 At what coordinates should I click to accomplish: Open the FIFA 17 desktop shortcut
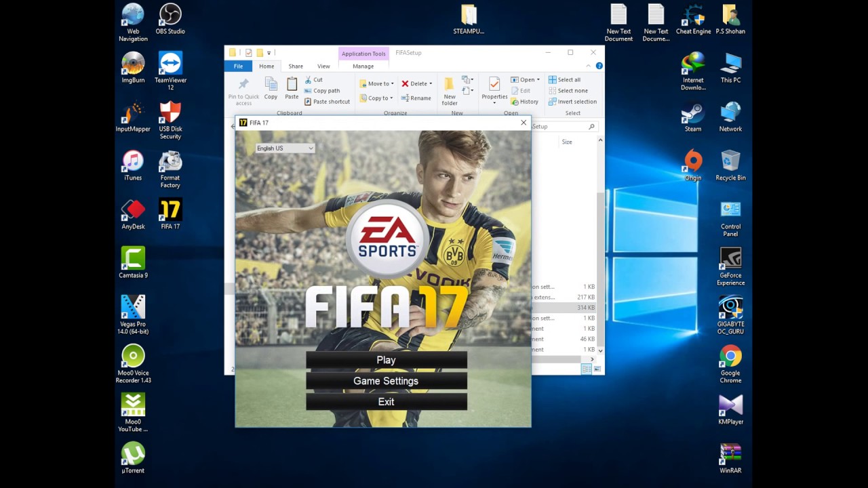point(170,214)
